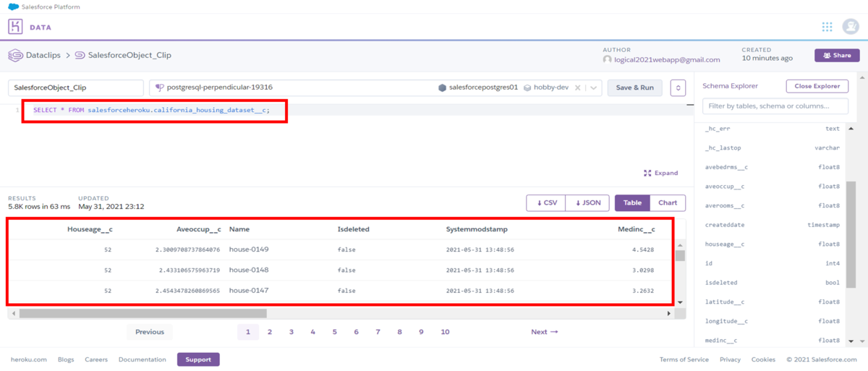
Task: Open the Heroku Data logo
Action: pyautogui.click(x=15, y=27)
